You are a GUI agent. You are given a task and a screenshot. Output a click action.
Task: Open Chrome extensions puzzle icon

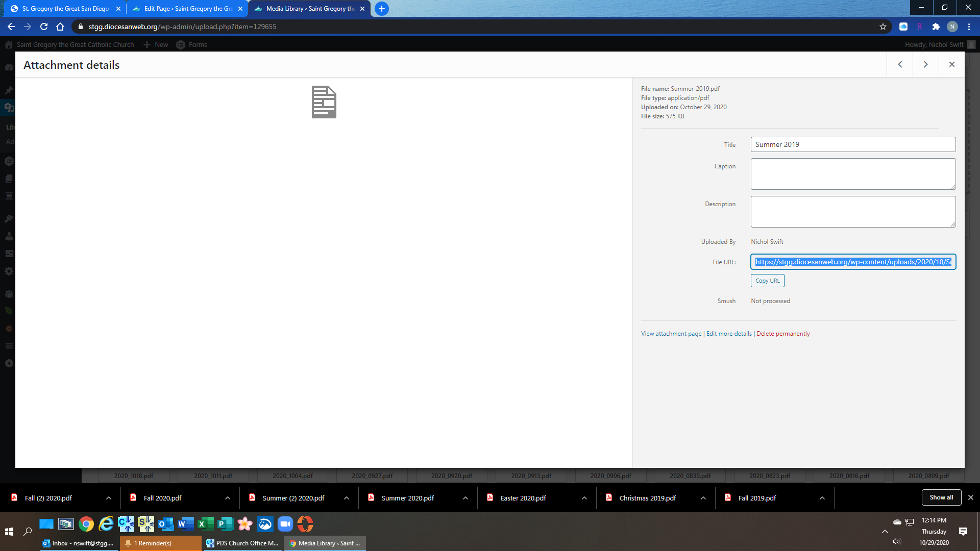tap(936, 27)
